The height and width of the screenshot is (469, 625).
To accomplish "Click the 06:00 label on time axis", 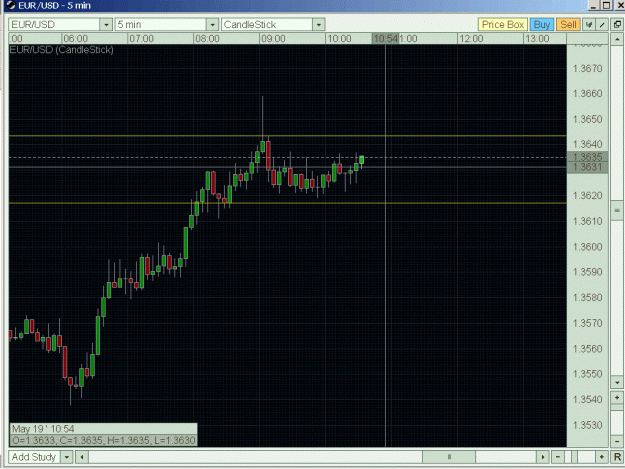I will (75, 39).
